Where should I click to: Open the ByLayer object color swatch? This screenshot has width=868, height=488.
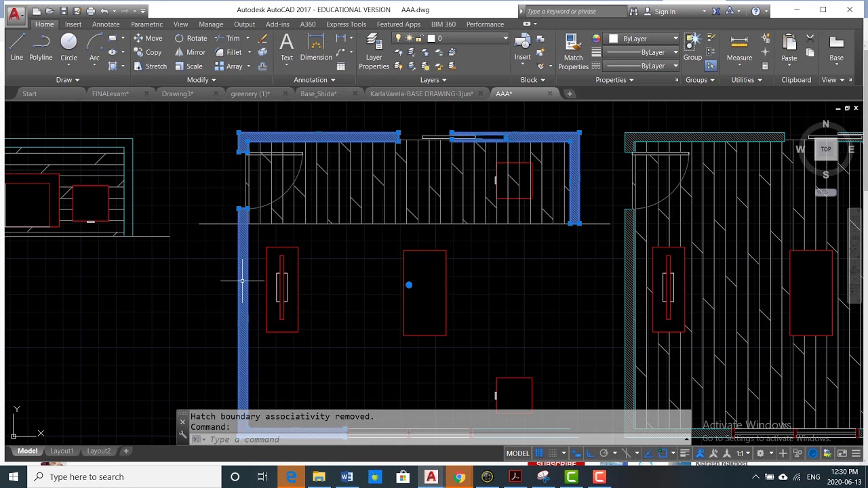coord(642,39)
